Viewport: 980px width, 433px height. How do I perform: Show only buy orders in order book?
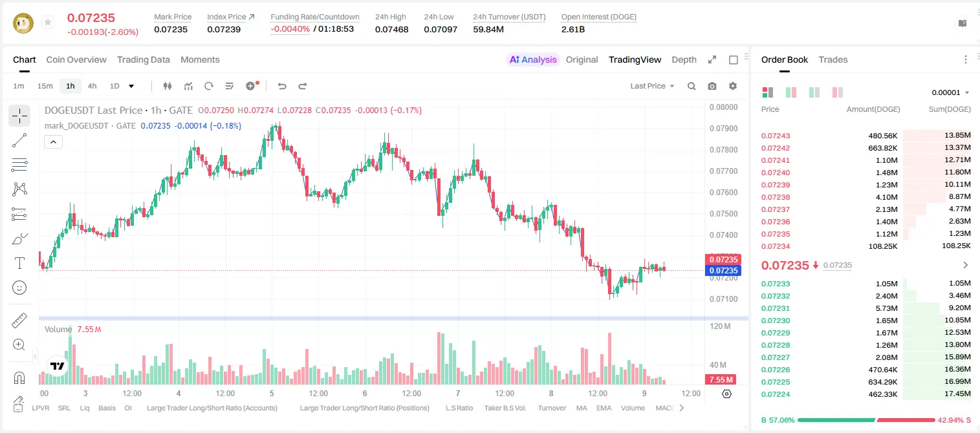815,92
